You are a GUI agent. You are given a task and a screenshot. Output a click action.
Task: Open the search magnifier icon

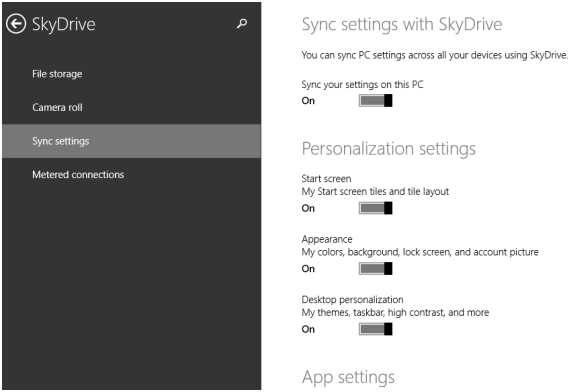[242, 24]
